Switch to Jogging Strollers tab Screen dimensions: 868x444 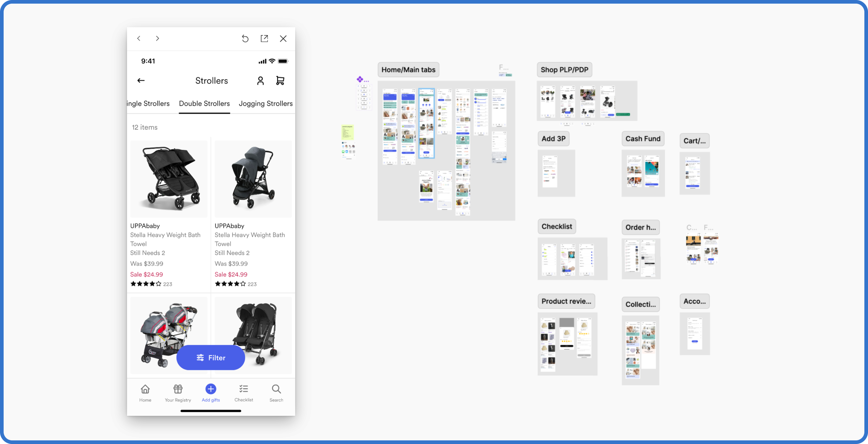[266, 104]
